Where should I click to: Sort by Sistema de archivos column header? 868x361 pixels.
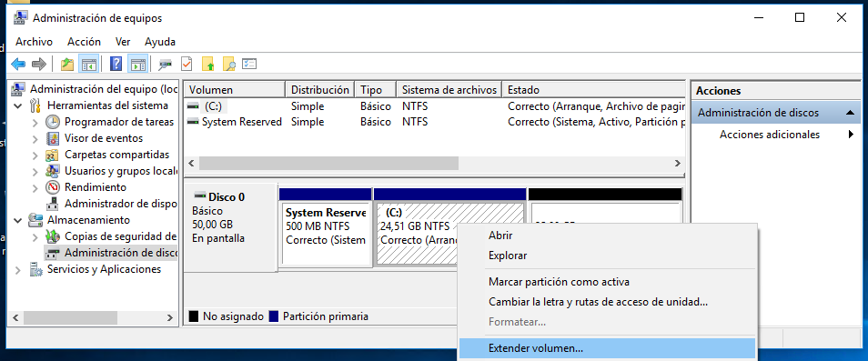point(449,89)
